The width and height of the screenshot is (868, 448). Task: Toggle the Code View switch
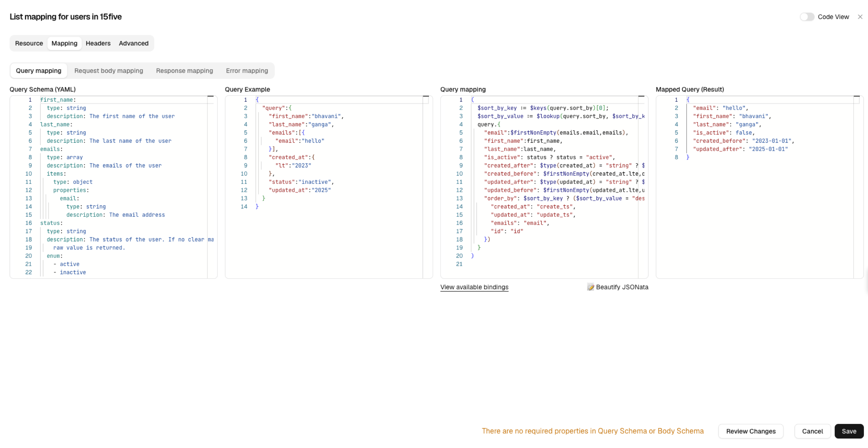click(x=807, y=17)
